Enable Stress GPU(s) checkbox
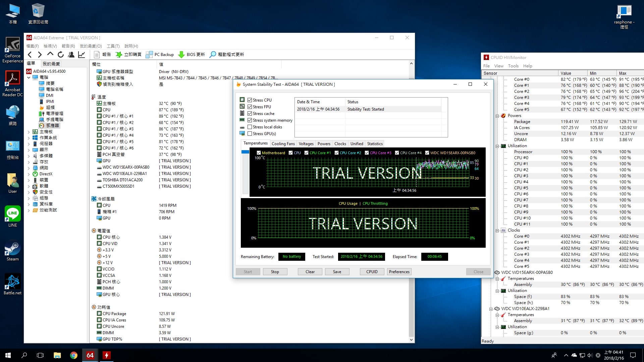644x362 pixels. pos(250,133)
